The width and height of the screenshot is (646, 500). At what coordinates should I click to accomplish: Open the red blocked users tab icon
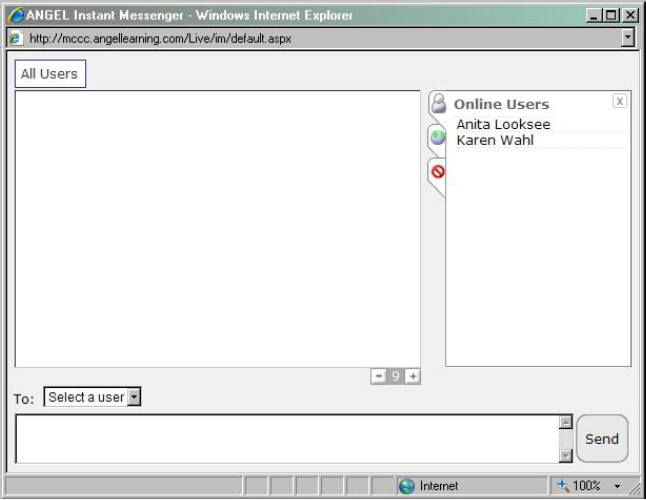click(437, 172)
